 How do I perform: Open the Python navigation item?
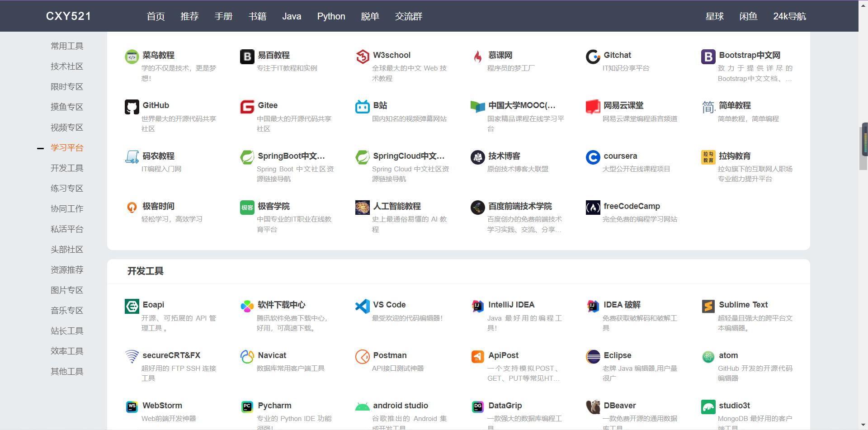pyautogui.click(x=331, y=16)
